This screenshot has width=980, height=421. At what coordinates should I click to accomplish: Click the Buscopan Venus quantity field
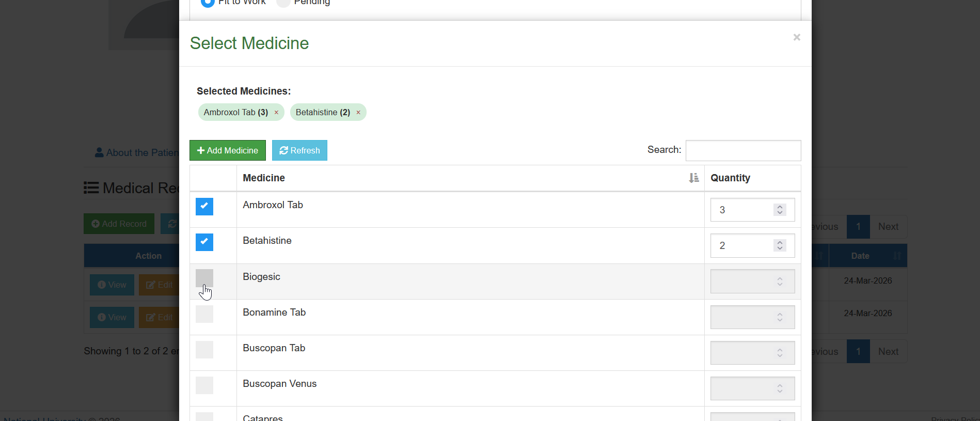click(x=752, y=388)
